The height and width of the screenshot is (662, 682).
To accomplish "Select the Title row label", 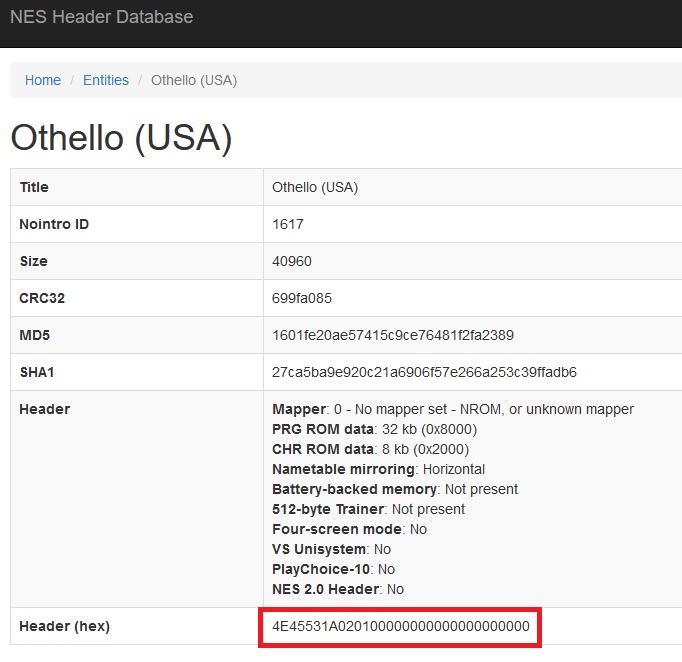I will [34, 187].
